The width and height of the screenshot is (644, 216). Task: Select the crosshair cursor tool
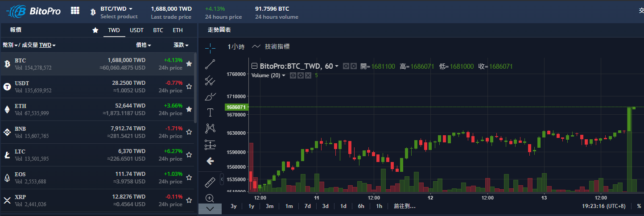pyautogui.click(x=210, y=47)
